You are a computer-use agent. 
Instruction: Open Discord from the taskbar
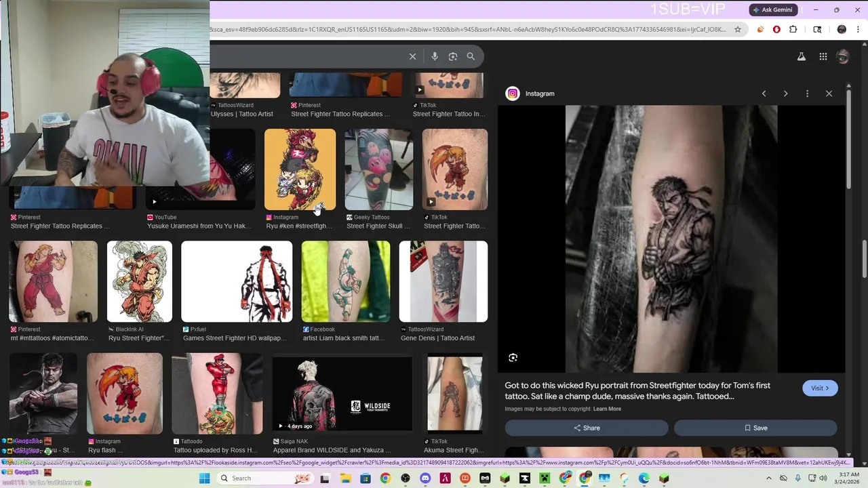(x=425, y=479)
